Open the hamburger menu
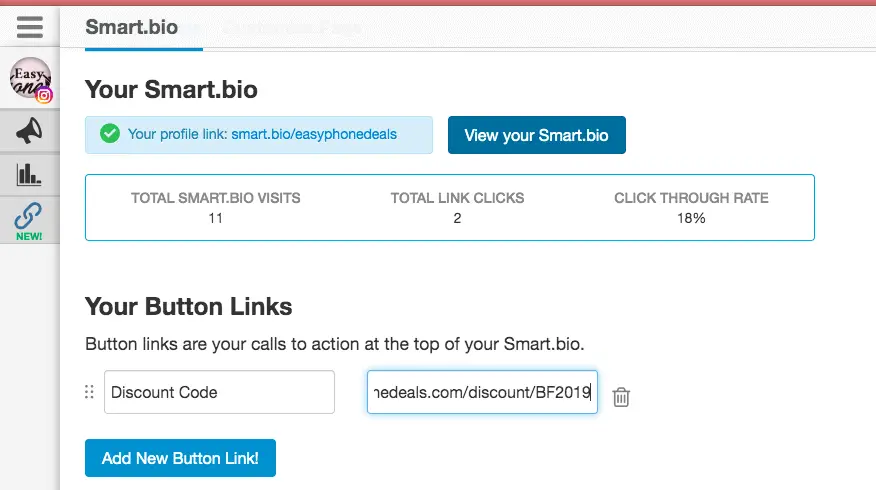 coord(30,27)
